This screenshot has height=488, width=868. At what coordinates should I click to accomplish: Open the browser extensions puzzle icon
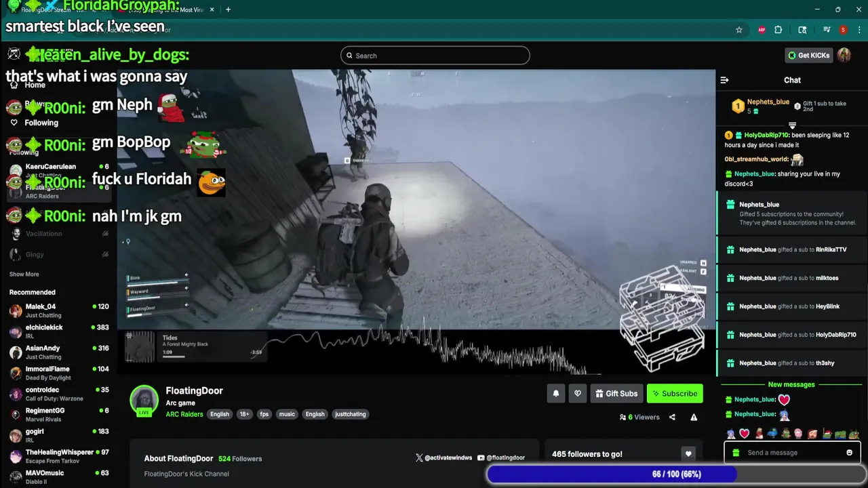[778, 30]
